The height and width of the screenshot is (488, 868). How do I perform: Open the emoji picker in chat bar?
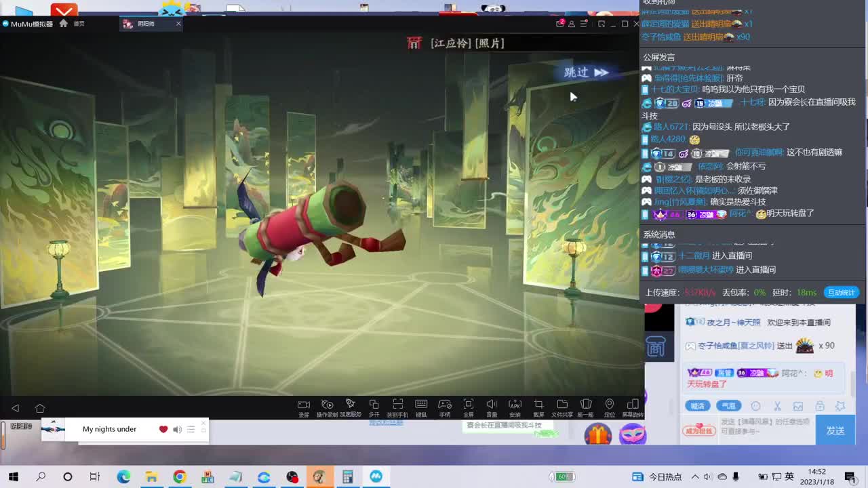coord(755,406)
